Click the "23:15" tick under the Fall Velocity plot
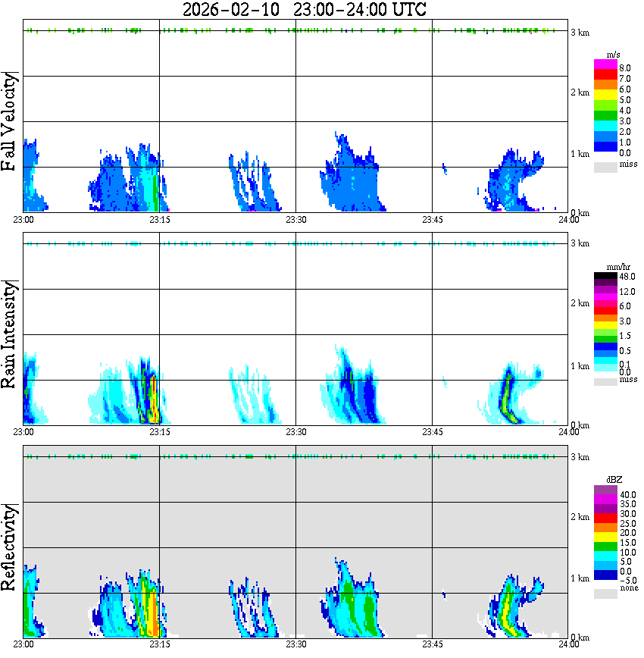Screen dimensions: 644x658 tap(160, 220)
